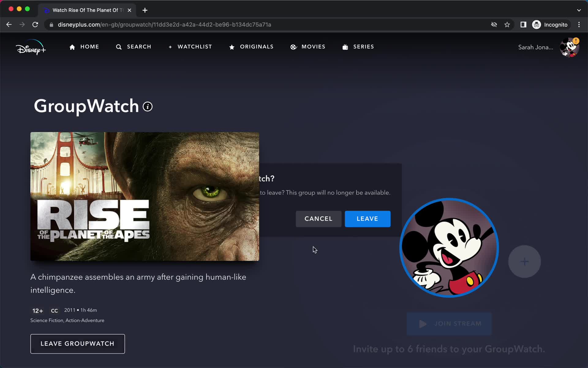Open the Home navigation item
588x368 pixels.
(x=84, y=47)
